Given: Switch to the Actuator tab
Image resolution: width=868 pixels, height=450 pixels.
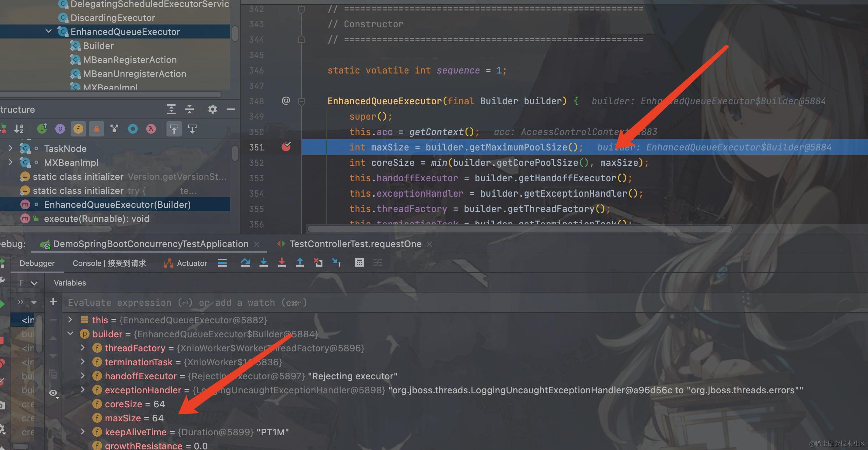Looking at the screenshot, I should coord(185,263).
